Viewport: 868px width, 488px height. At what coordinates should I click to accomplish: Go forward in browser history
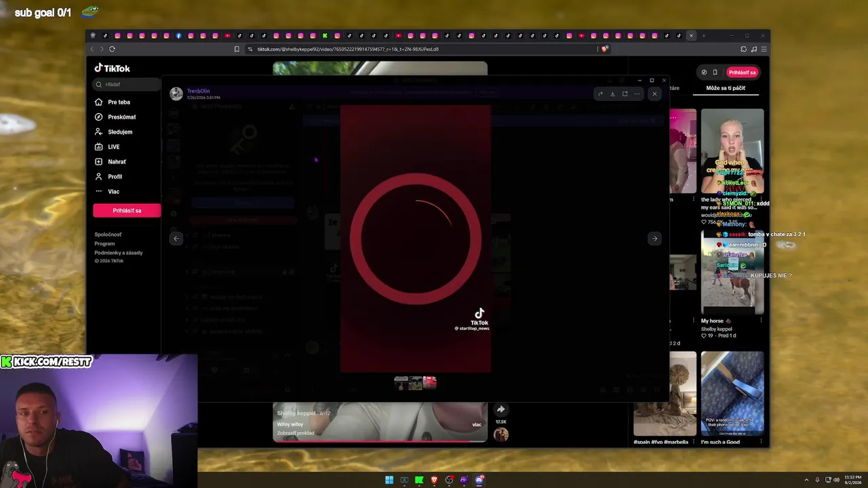tap(102, 49)
